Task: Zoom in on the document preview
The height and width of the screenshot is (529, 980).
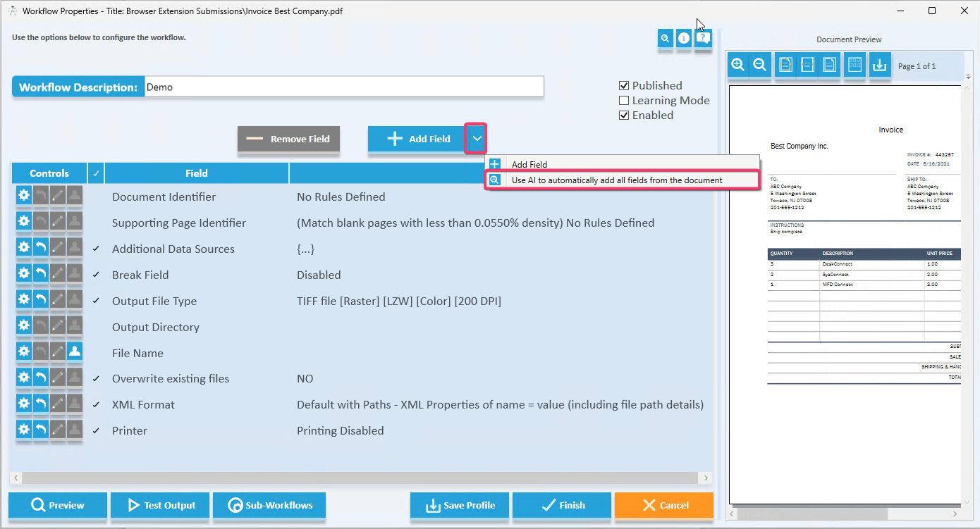Action: click(x=738, y=66)
